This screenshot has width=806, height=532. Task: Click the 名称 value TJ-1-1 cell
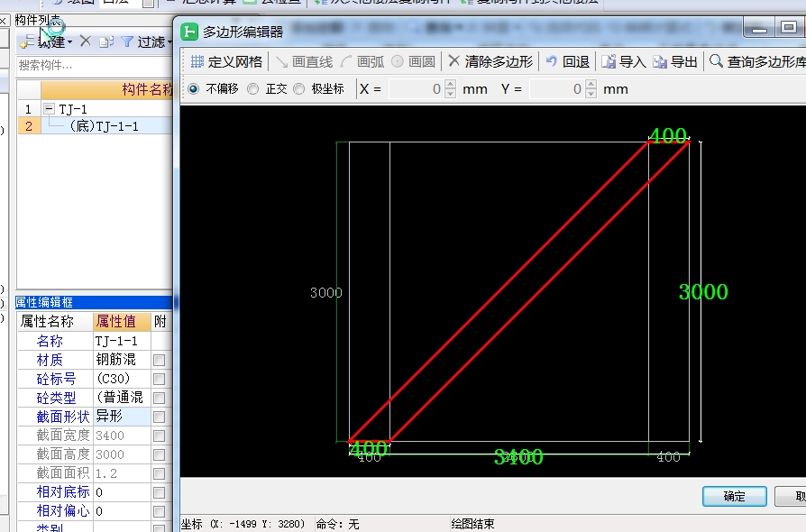(x=122, y=341)
